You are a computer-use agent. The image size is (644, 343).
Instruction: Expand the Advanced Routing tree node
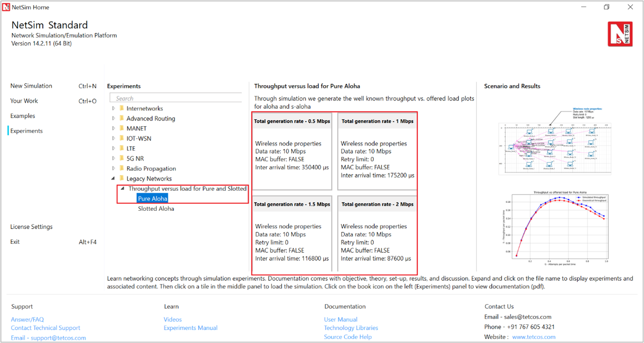coord(114,118)
